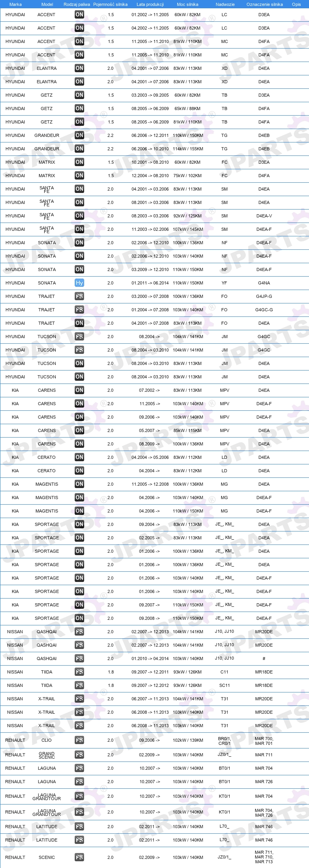Click ON icon for Carens 07.2002 row
This screenshot has width=309, height=868.
(79, 390)
